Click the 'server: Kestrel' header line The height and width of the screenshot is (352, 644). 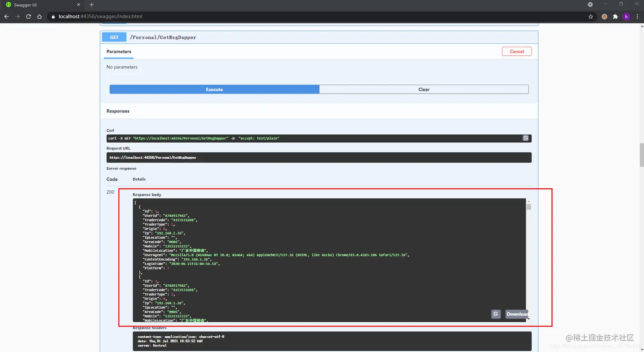(x=152, y=346)
